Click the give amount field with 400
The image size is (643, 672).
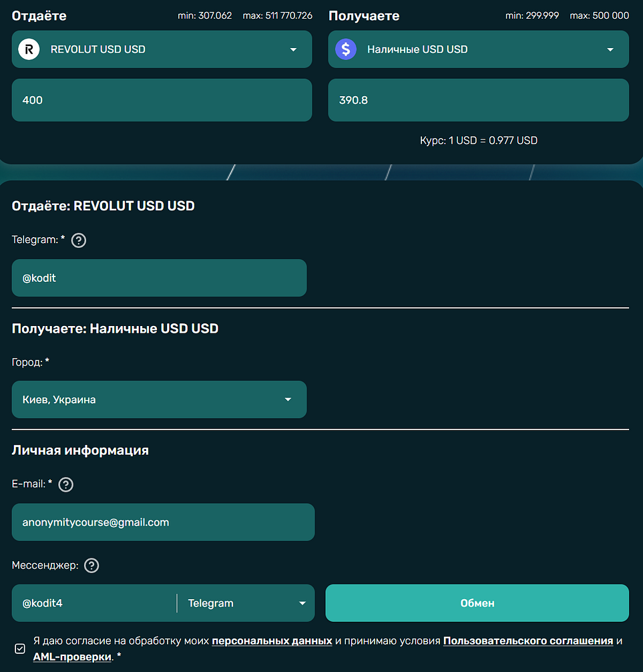(162, 100)
